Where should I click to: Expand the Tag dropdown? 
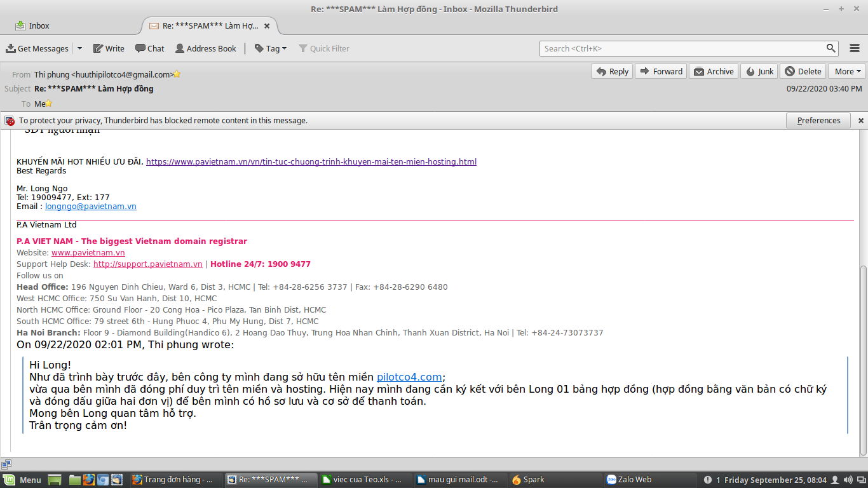coord(271,48)
